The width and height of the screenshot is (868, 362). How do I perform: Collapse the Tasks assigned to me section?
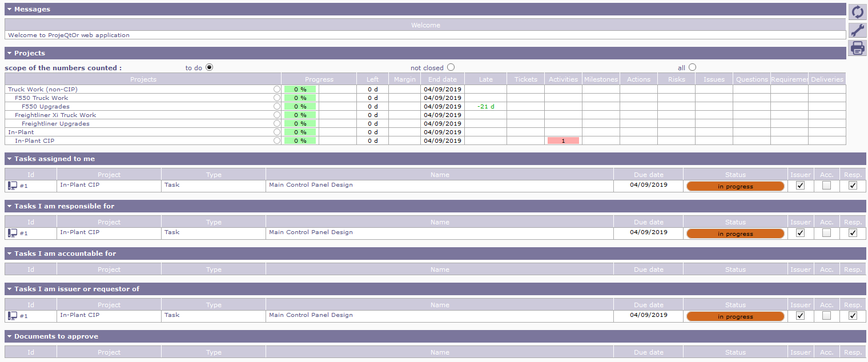pyautogui.click(x=10, y=159)
